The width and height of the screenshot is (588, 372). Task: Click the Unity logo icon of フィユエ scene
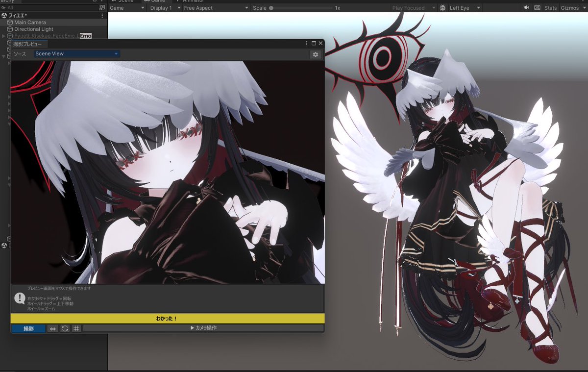tap(4, 16)
